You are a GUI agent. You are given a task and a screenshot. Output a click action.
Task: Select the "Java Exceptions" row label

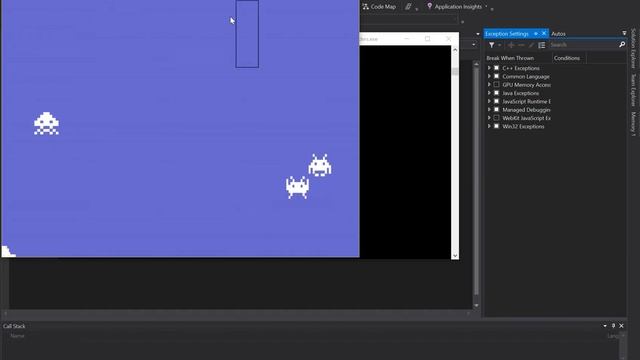[x=520, y=93]
